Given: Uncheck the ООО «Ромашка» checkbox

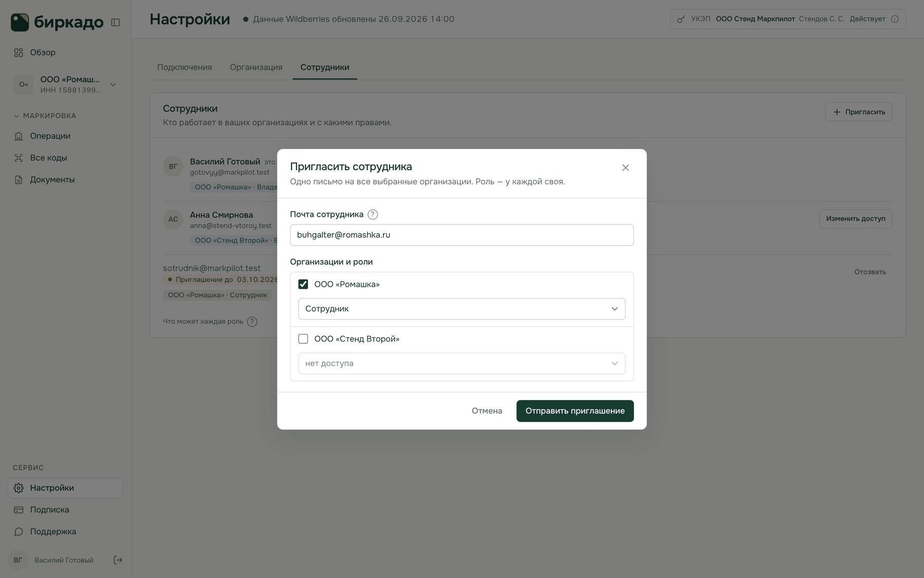Looking at the screenshot, I should tap(303, 284).
